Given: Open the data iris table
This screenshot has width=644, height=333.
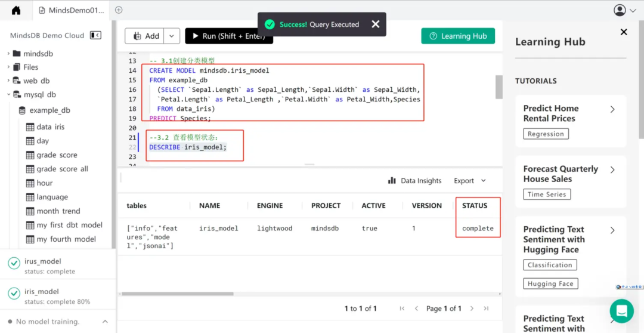Looking at the screenshot, I should click(51, 127).
